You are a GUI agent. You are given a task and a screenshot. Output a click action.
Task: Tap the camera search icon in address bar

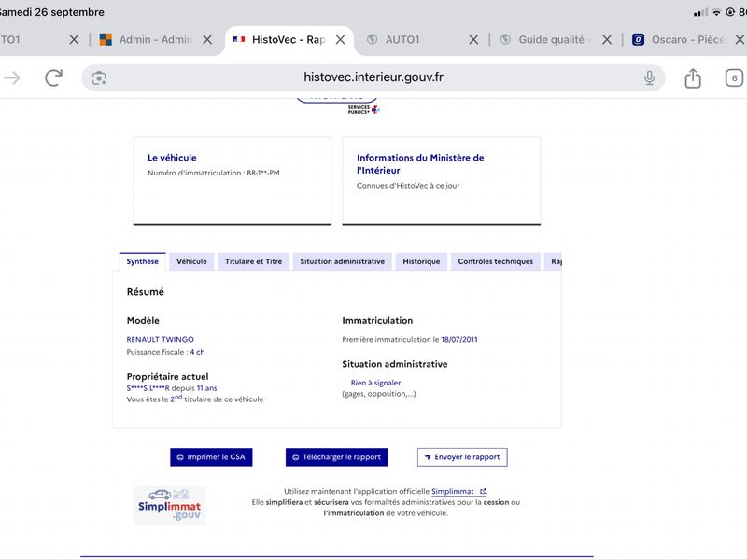pos(99,78)
